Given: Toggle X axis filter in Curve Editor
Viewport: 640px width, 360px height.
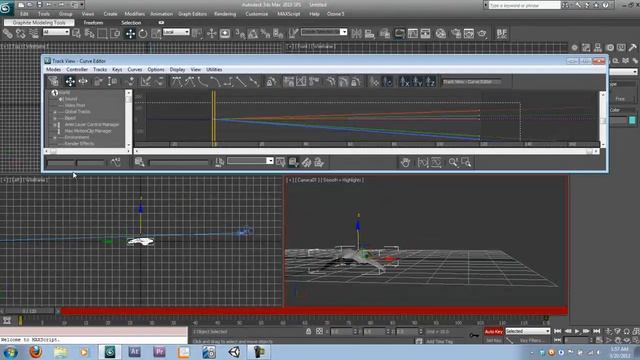Looking at the screenshot, I should point(404,82).
